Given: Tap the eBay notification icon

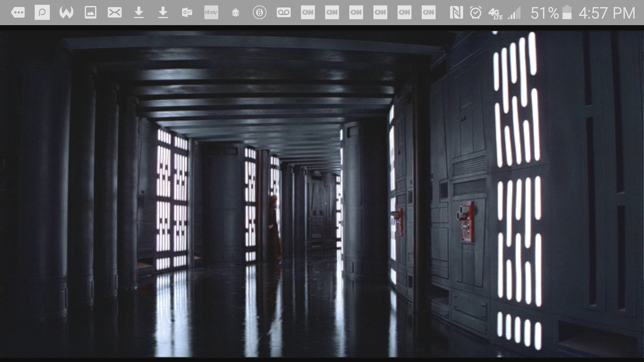Looking at the screenshot, I should (211, 12).
